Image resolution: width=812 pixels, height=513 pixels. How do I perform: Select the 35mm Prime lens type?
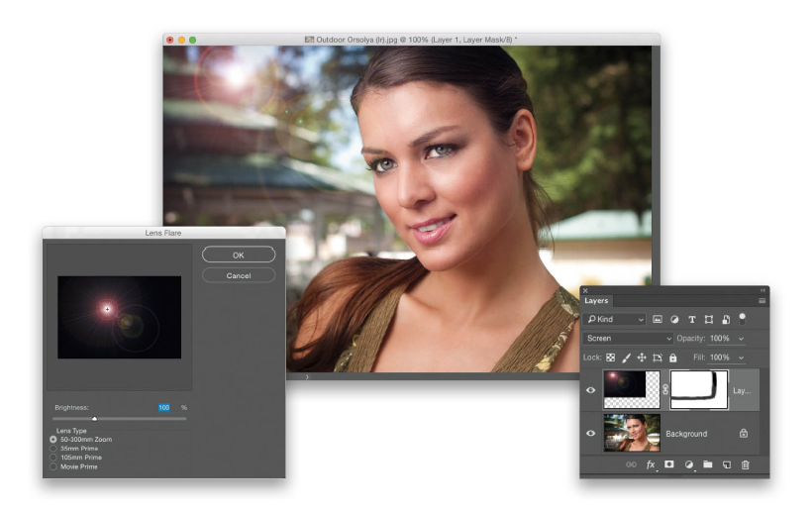pos(53,448)
